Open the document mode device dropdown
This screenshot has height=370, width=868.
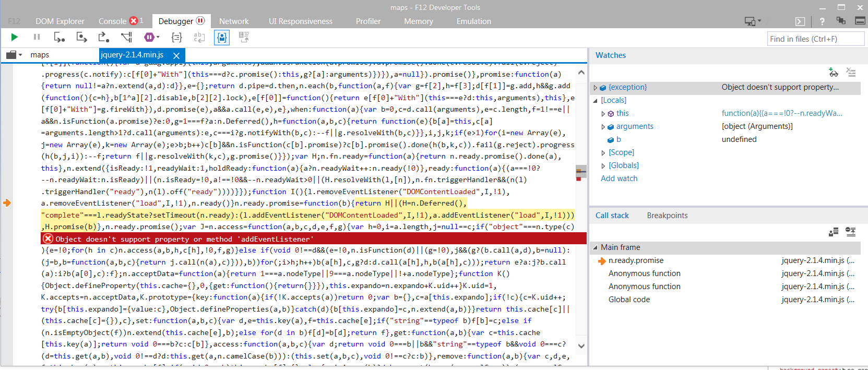click(x=753, y=21)
